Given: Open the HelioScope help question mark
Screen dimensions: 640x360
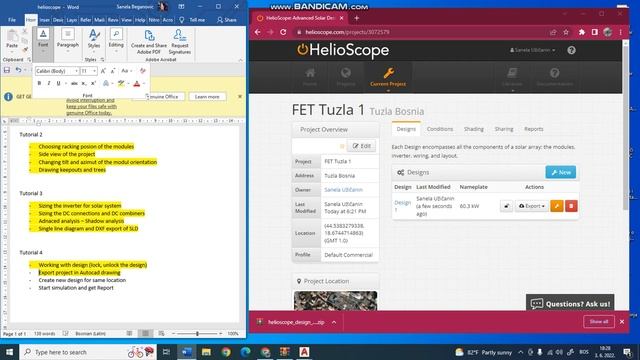Looking at the screenshot, I should pyautogui.click(x=571, y=50).
